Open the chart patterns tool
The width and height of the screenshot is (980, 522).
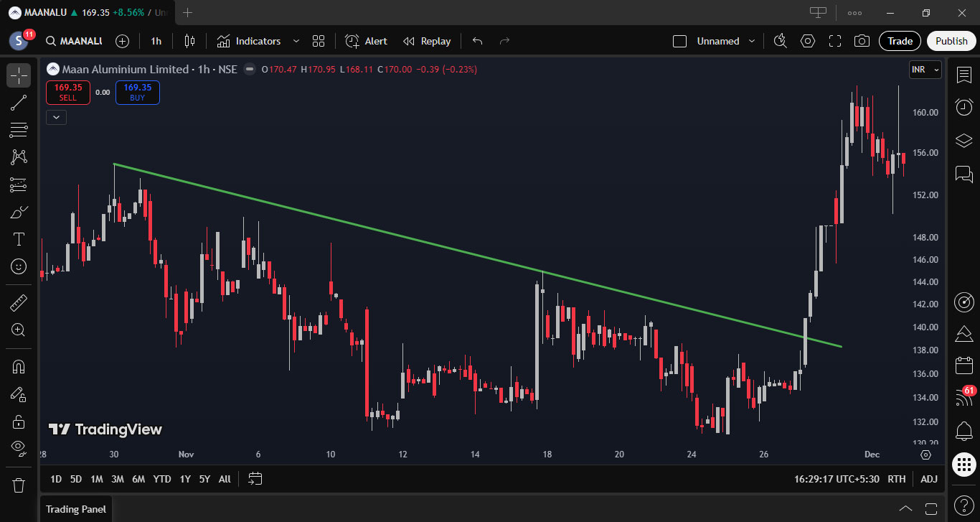coord(19,157)
